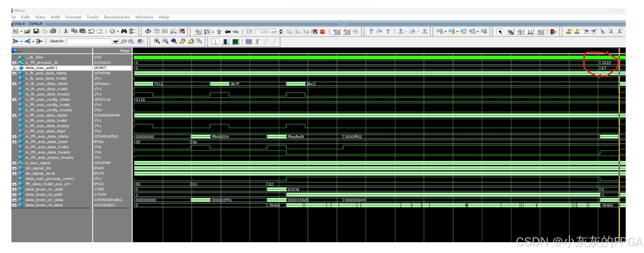Image resolution: width=644 pixels, height=253 pixels.
Task: Open the Format menu
Action: tap(73, 17)
